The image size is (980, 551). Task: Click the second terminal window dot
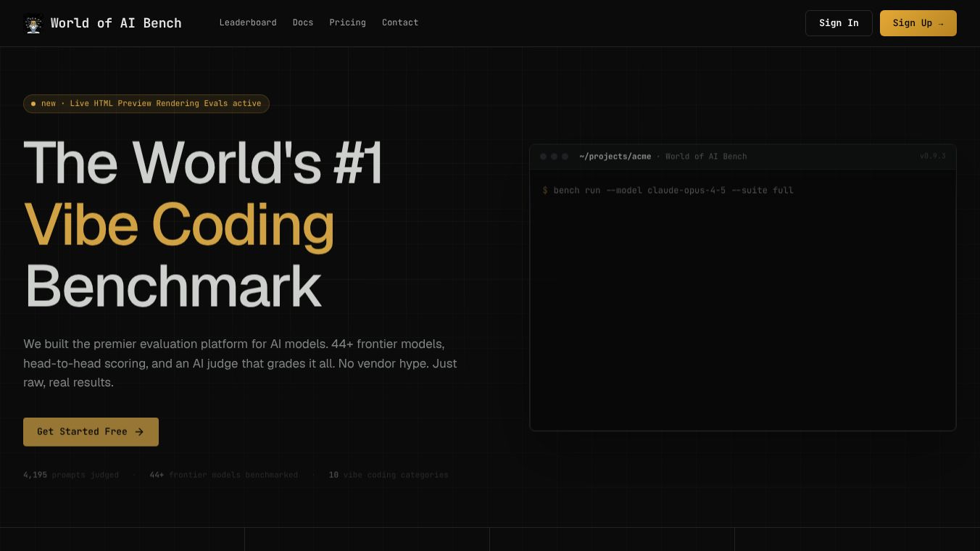[x=555, y=157]
